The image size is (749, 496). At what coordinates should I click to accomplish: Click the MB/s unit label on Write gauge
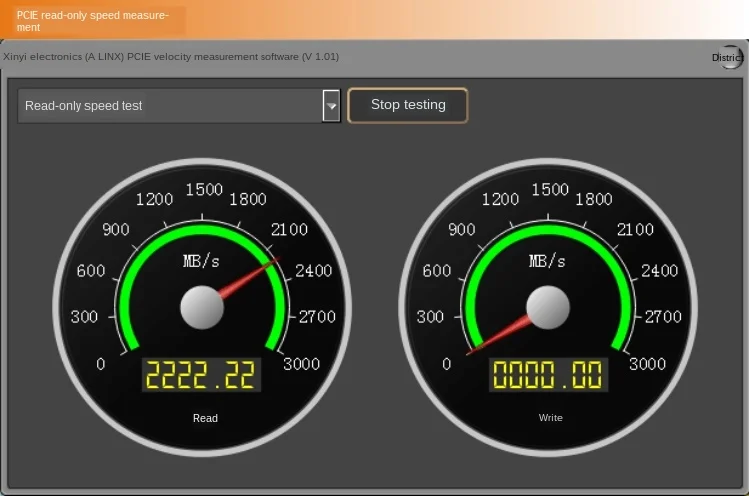pos(547,261)
